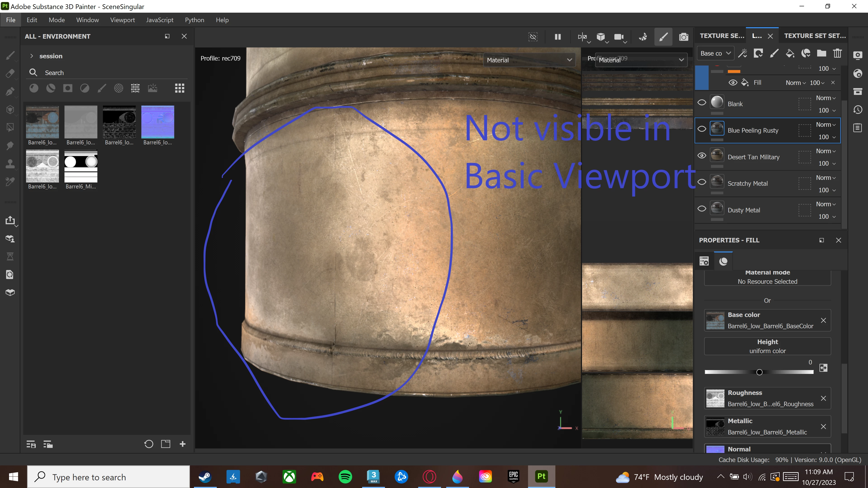
Task: Toggle visibility of Desert Tan Military layer
Action: (702, 156)
